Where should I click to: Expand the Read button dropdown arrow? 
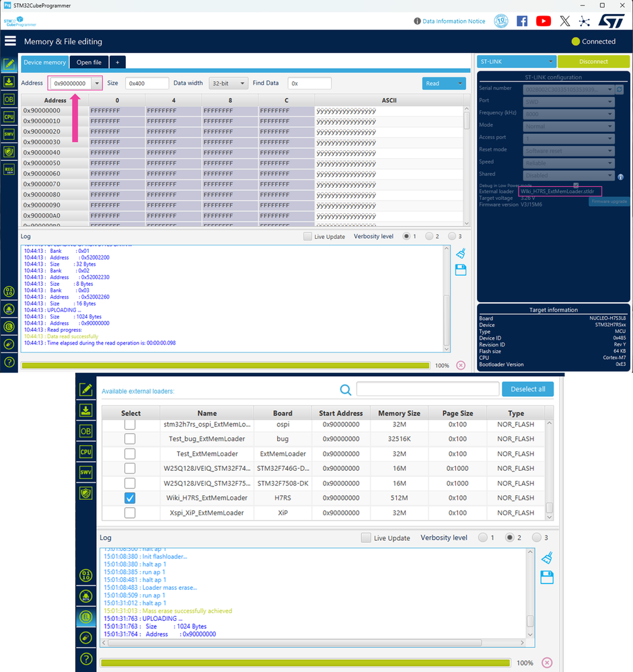[x=460, y=83]
